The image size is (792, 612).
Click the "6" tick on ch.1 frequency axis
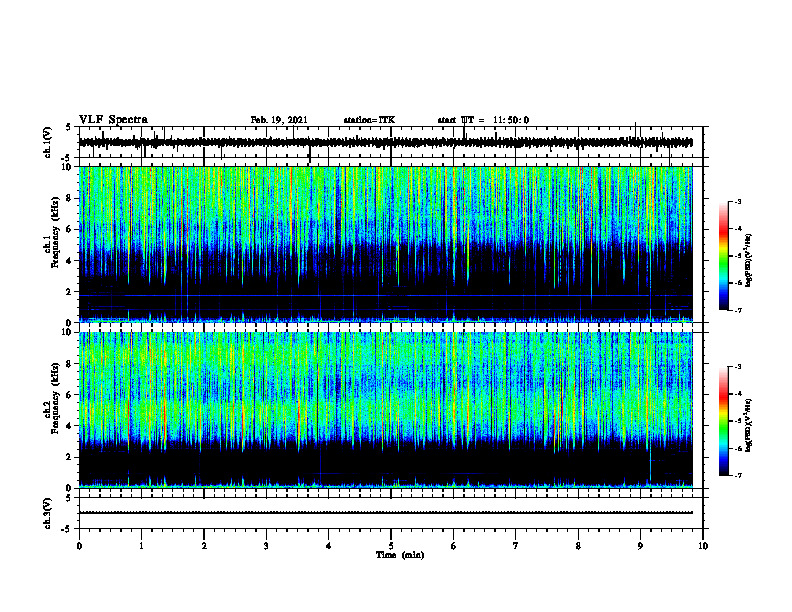(70, 229)
